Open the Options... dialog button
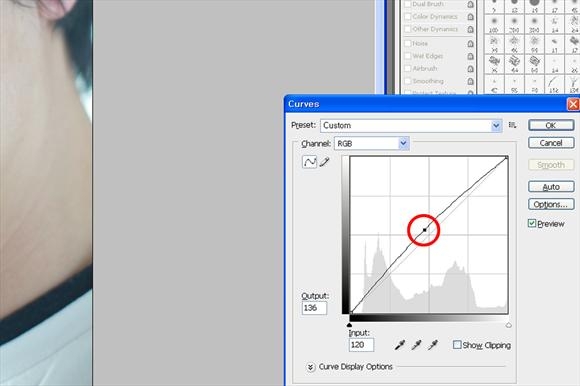The height and width of the screenshot is (386, 580). 551,204
